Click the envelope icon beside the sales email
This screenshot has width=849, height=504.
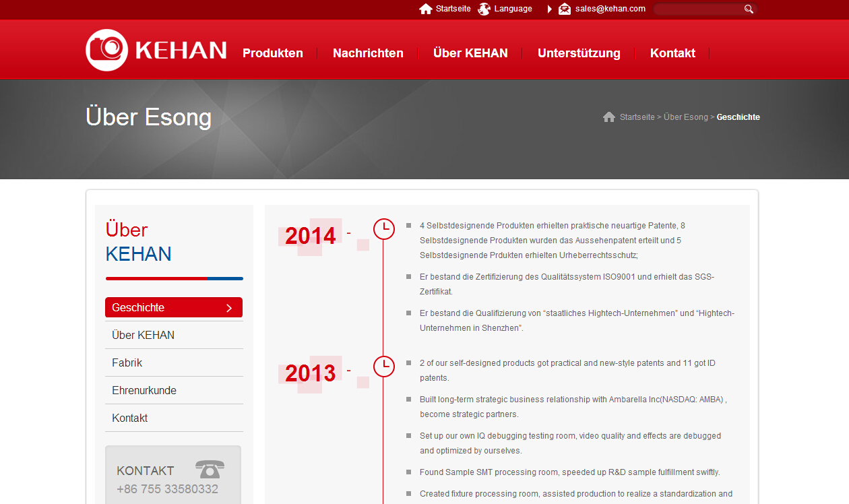565,9
